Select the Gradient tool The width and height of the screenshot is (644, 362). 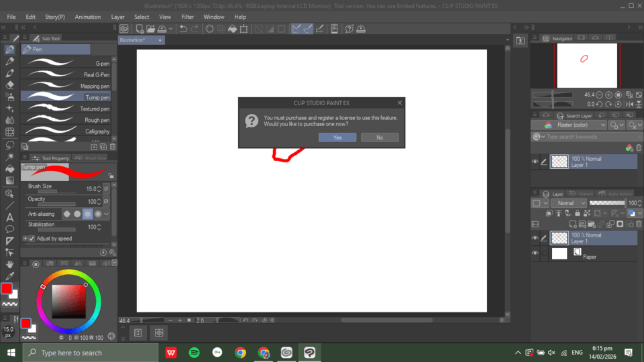tap(10, 180)
